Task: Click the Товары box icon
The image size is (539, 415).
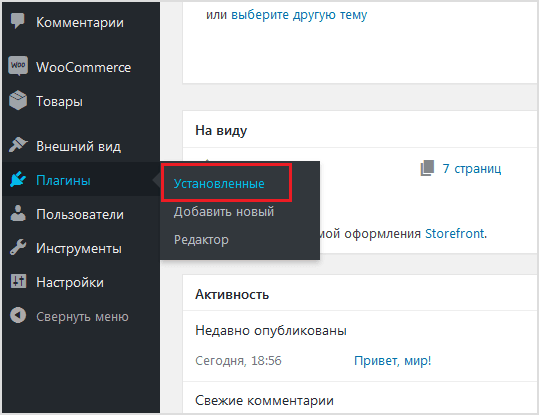Action: [18, 100]
